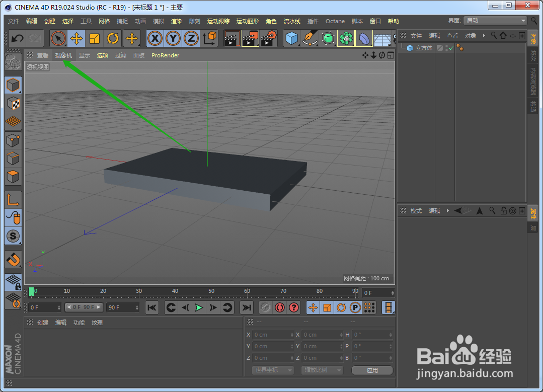This screenshot has width=543, height=392.
Task: Switch to Edges mode
Action: coord(13,159)
